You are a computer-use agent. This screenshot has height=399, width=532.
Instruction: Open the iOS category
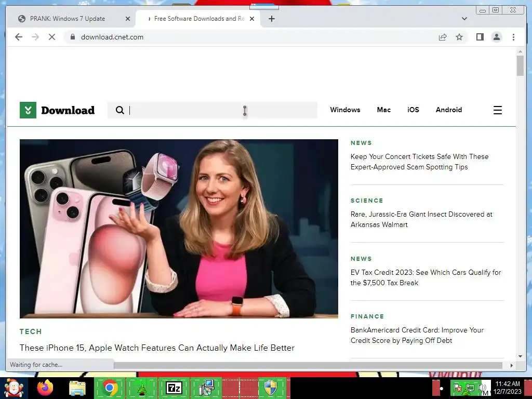[413, 110]
